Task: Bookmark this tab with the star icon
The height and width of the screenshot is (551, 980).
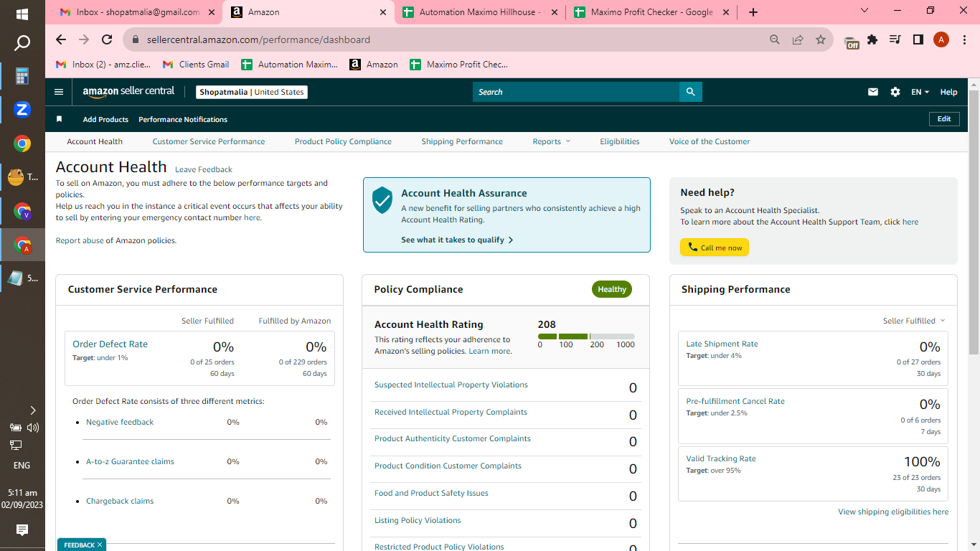Action: [x=821, y=39]
